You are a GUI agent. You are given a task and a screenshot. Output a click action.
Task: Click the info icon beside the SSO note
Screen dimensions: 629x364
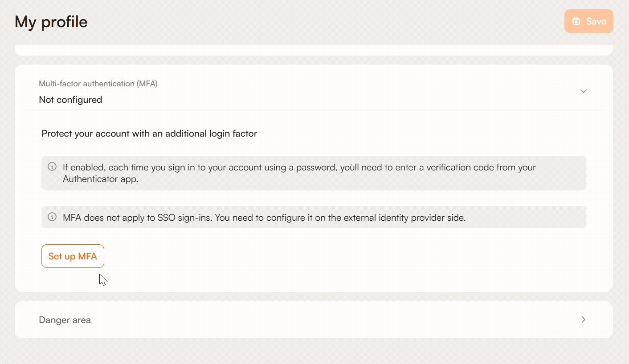[52, 217]
